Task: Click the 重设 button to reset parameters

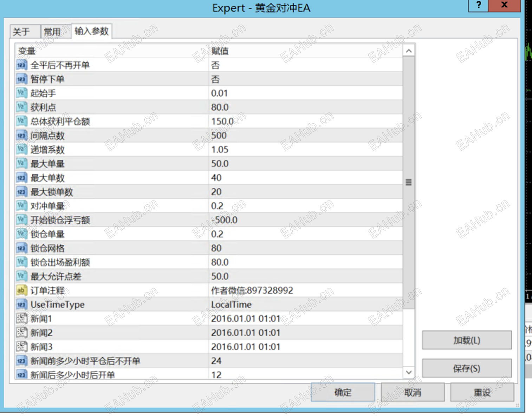Action: [482, 392]
